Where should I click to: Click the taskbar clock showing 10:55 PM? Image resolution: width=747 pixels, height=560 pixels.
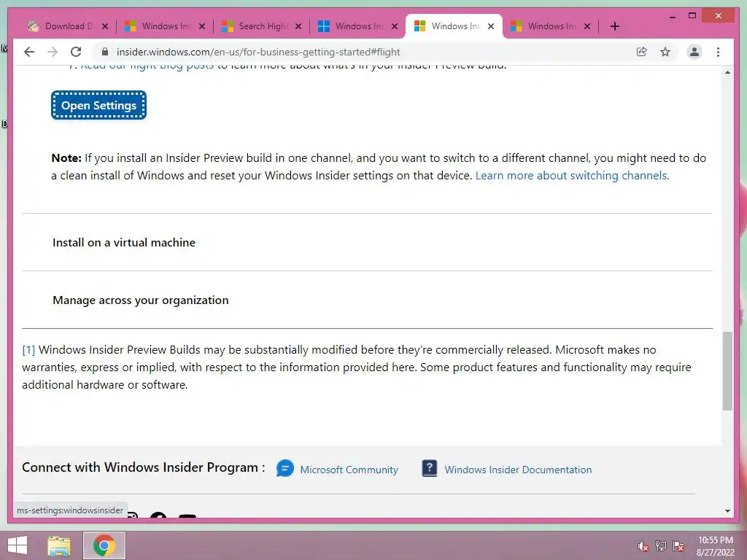coord(716,546)
